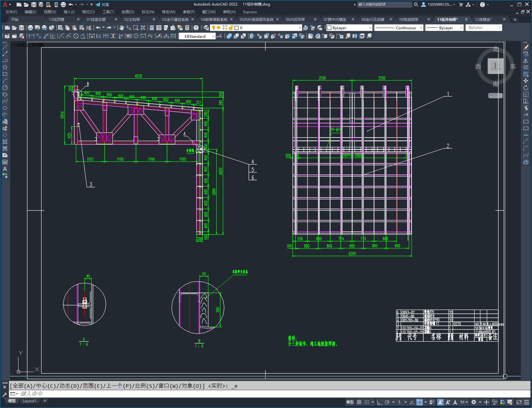Click the 模型 button in the status bar
This screenshot has width=532, height=408.
pyautogui.click(x=350, y=402)
